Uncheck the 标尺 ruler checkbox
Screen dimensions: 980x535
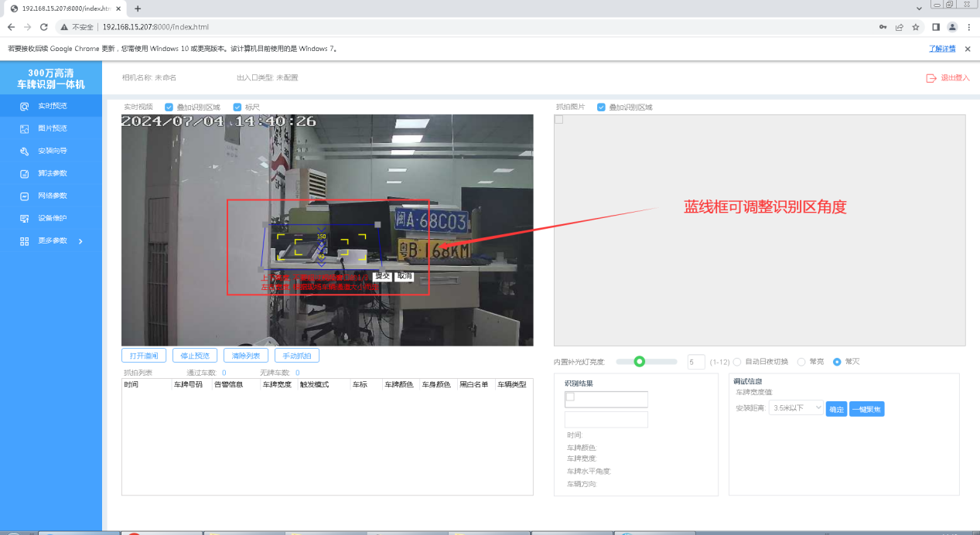pyautogui.click(x=237, y=107)
